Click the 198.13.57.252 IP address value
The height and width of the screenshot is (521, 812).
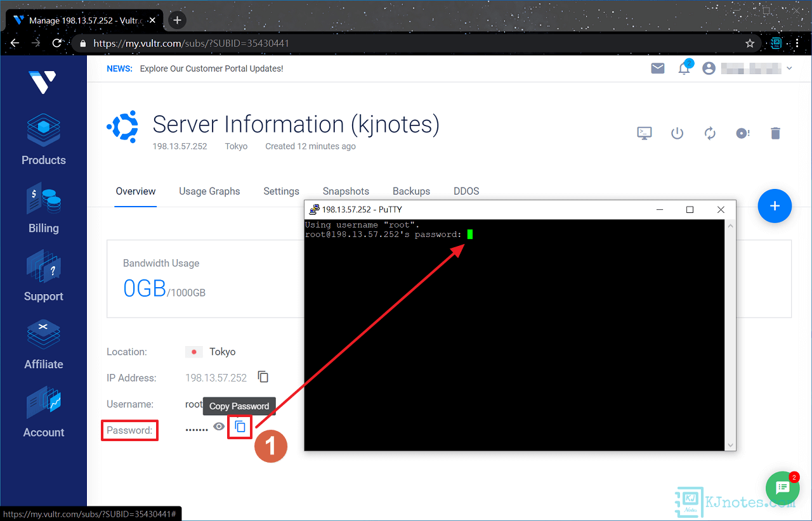216,378
